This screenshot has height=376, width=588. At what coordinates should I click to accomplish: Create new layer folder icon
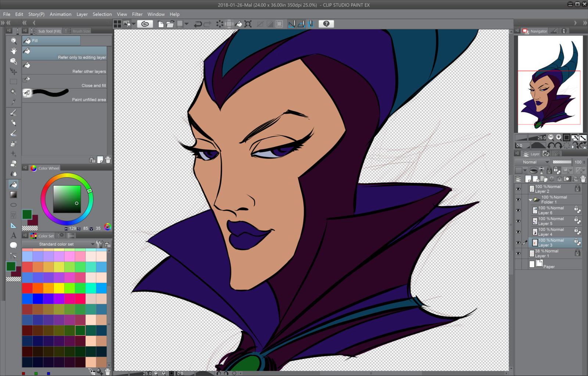(544, 179)
